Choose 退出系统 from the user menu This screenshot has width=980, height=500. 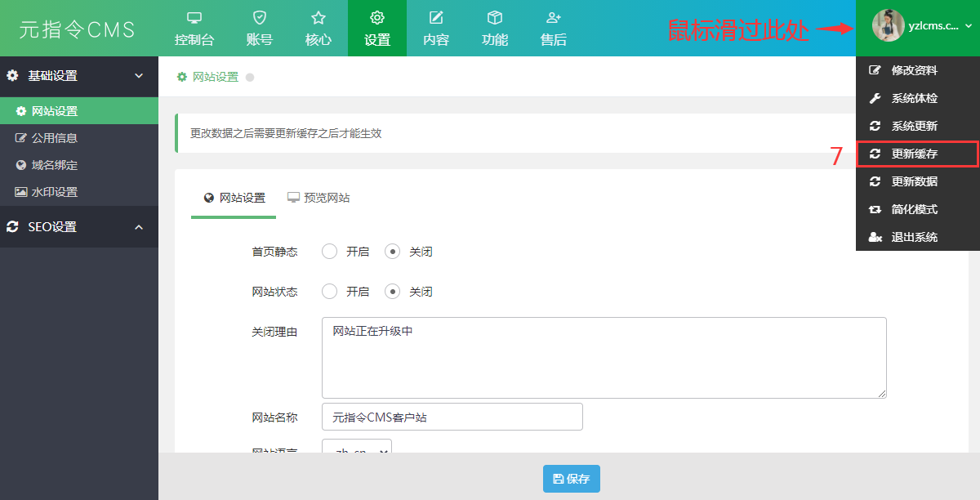pyautogui.click(x=918, y=237)
